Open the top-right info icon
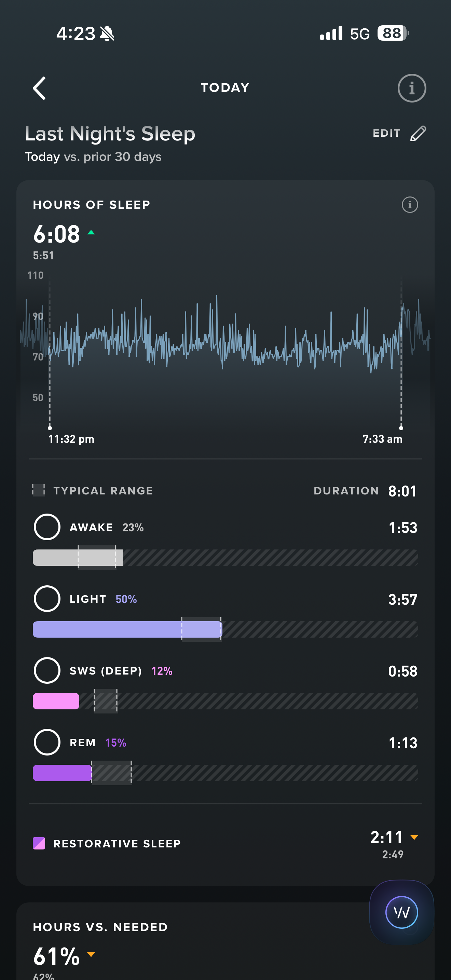Screen dimensions: 451x980 (x=411, y=88)
